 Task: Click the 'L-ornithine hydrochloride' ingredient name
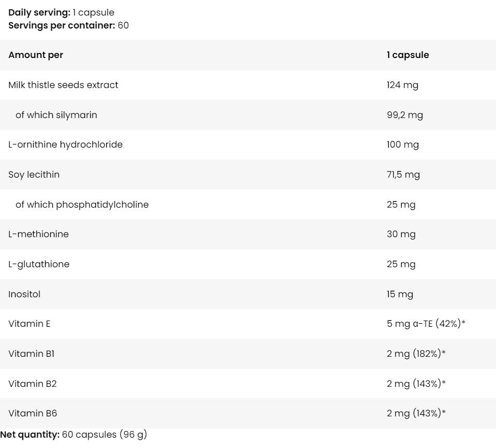pyautogui.click(x=65, y=144)
